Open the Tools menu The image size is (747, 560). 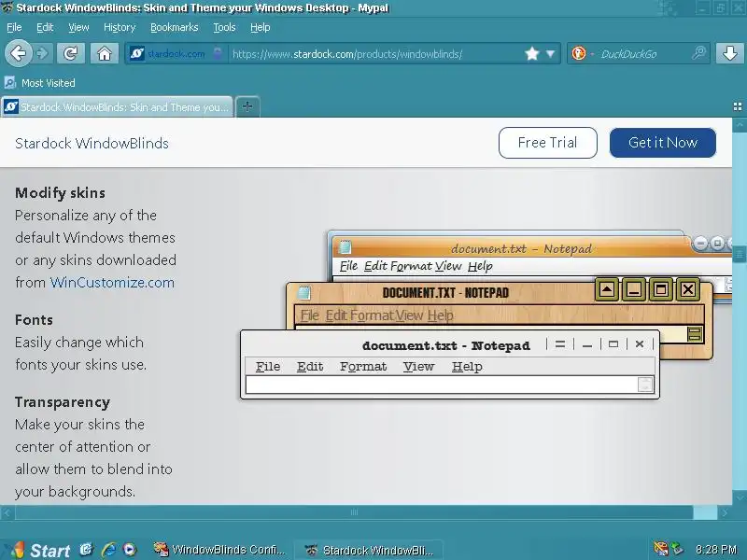coord(224,28)
